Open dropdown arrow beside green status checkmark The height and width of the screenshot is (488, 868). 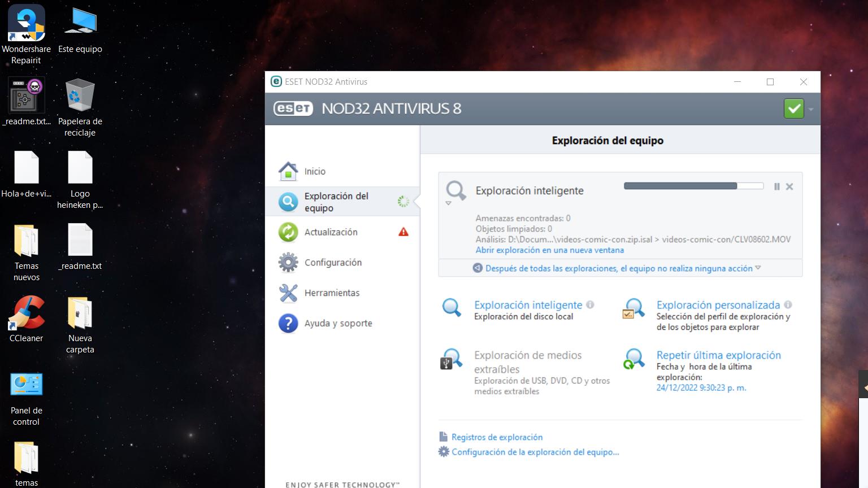tap(811, 109)
